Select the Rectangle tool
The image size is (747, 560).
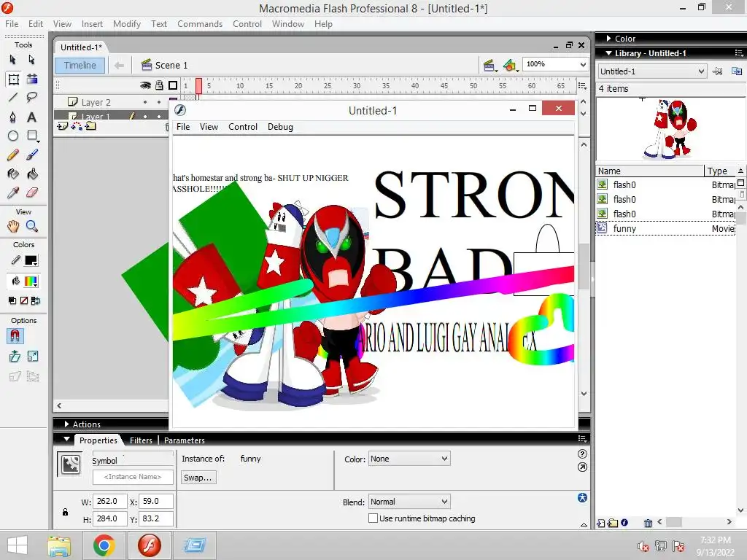32,136
